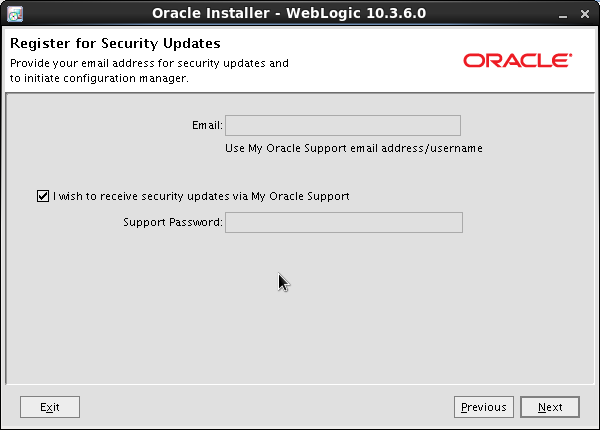The width and height of the screenshot is (600, 430).
Task: Focus the Email input field
Action: click(342, 125)
